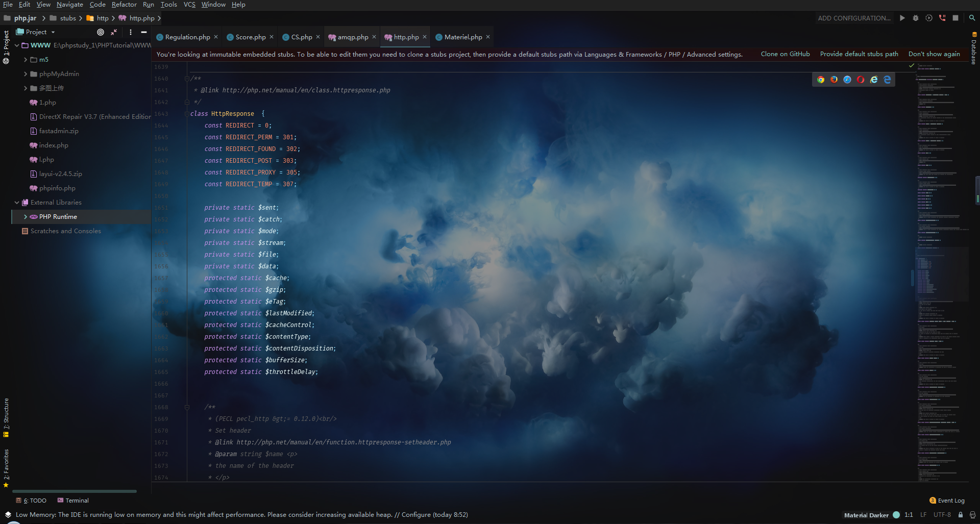Image resolution: width=980 pixels, height=524 pixels.
Task: Follow the Clone on GitHub link
Action: [785, 54]
